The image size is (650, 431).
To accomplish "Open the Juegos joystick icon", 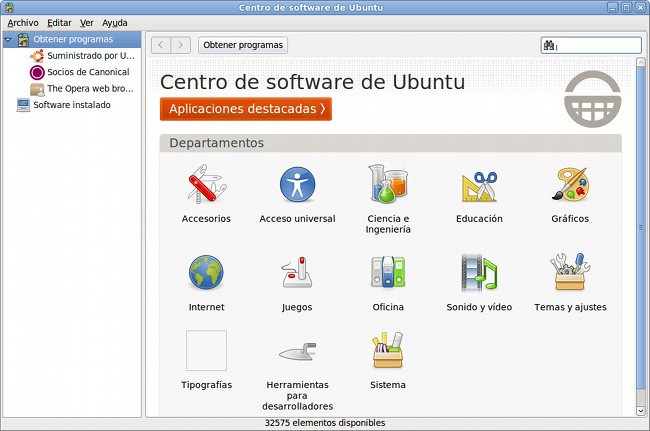I will pyautogui.click(x=297, y=272).
